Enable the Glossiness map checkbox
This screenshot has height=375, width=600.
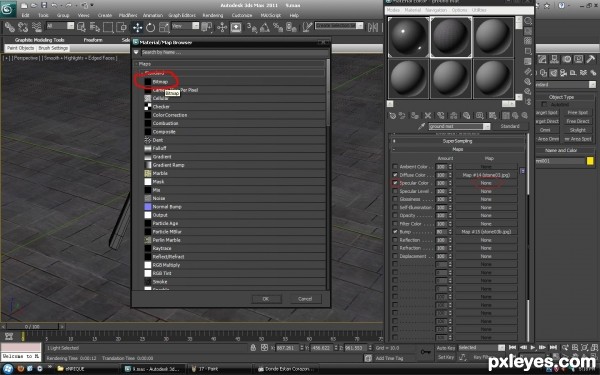point(395,199)
